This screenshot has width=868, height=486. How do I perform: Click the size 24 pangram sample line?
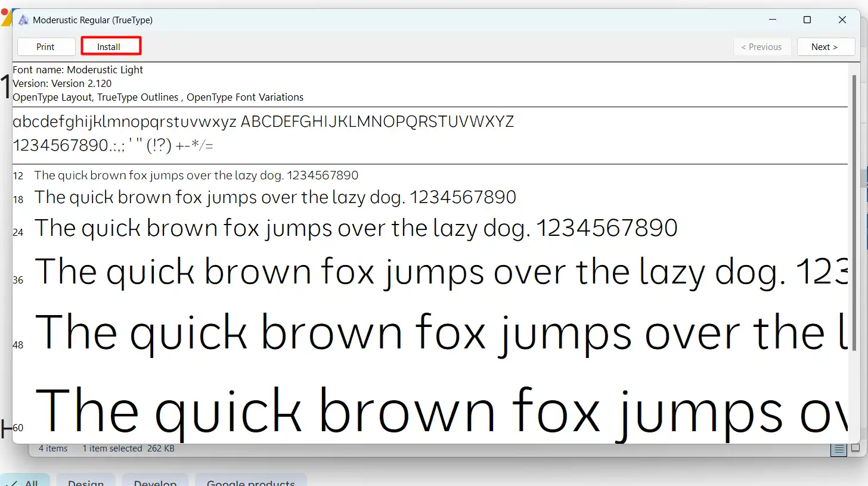pos(356,228)
